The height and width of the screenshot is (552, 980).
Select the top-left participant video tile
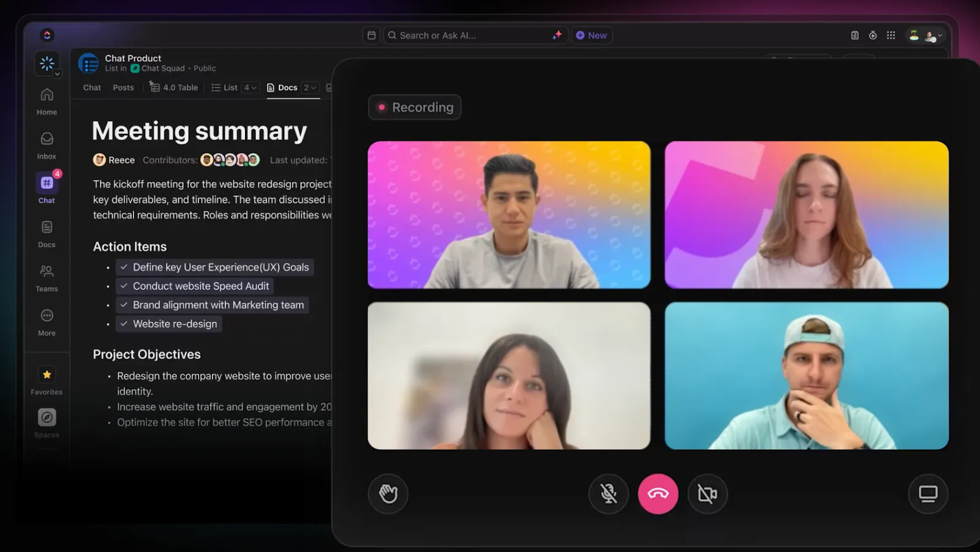coord(509,215)
